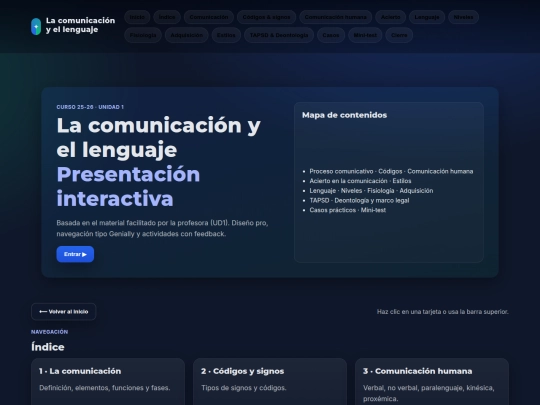Click the blue logo icon in the header
540x405 pixels.
pos(36,27)
